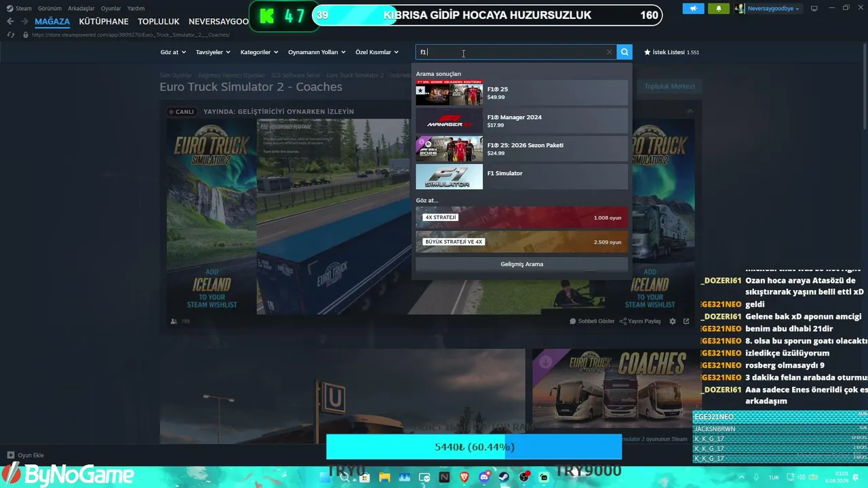Select F1® 25: 2026 Sezon Paketi result
This screenshot has height=488, width=868.
521,148
